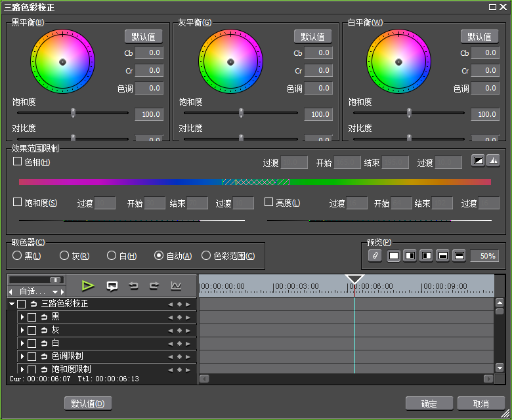Click the histogram display icon
512x420 pixels.
coord(493,161)
